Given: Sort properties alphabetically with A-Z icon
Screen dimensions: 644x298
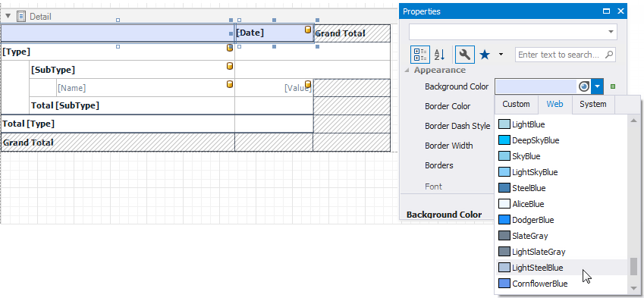Looking at the screenshot, I should coord(439,55).
